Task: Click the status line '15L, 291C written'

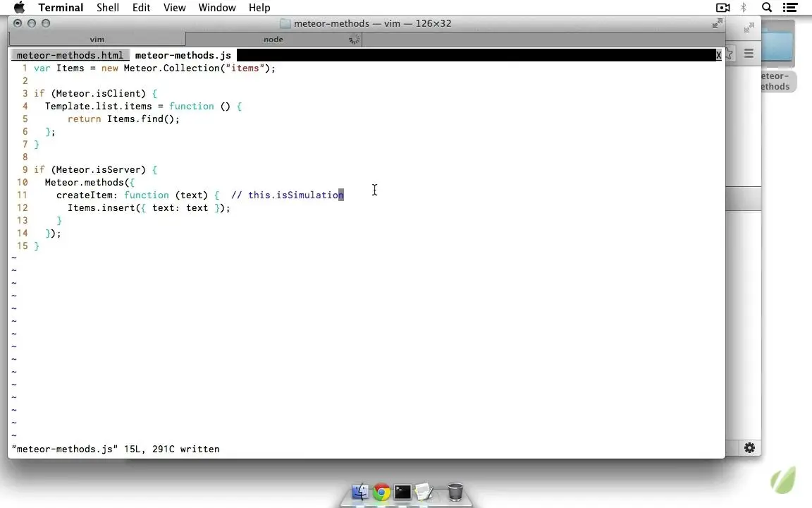Action: [x=171, y=449]
